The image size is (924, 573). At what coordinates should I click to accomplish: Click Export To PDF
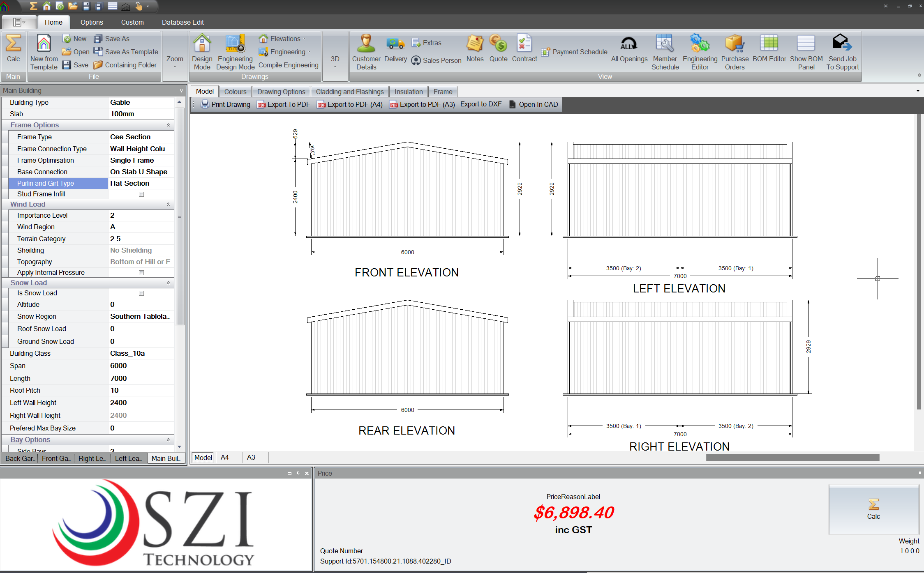pyautogui.click(x=284, y=104)
